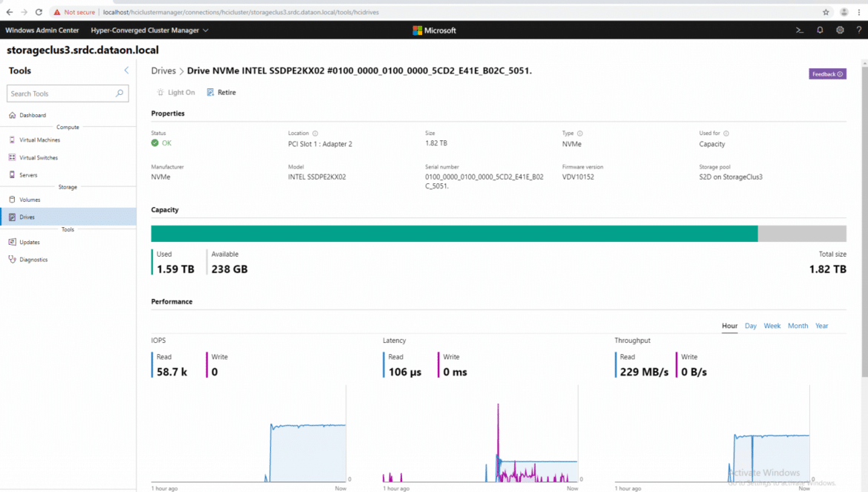
Task: Open the Hyper-Converged Cluster Manager dropdown
Action: point(149,30)
